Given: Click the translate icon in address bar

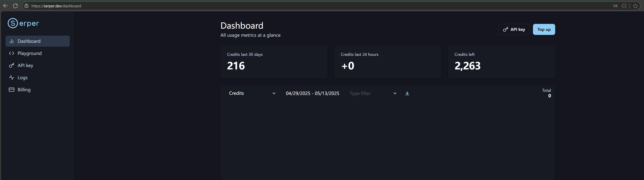Looking at the screenshot, I should coord(615,6).
